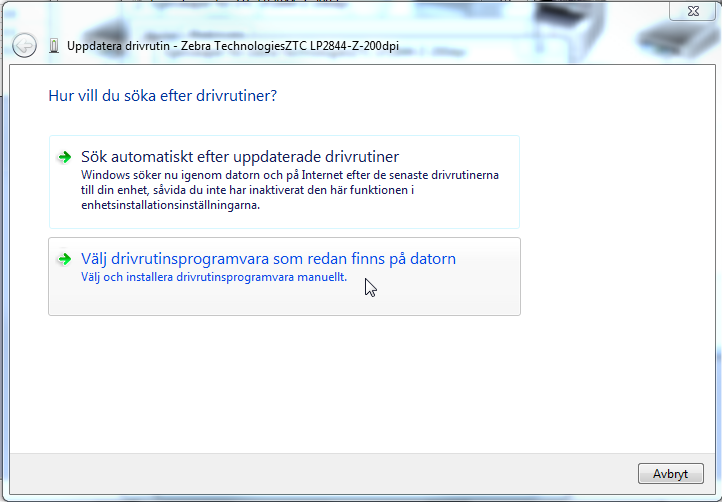
Task: Click the back arrow button
Action: point(24,46)
